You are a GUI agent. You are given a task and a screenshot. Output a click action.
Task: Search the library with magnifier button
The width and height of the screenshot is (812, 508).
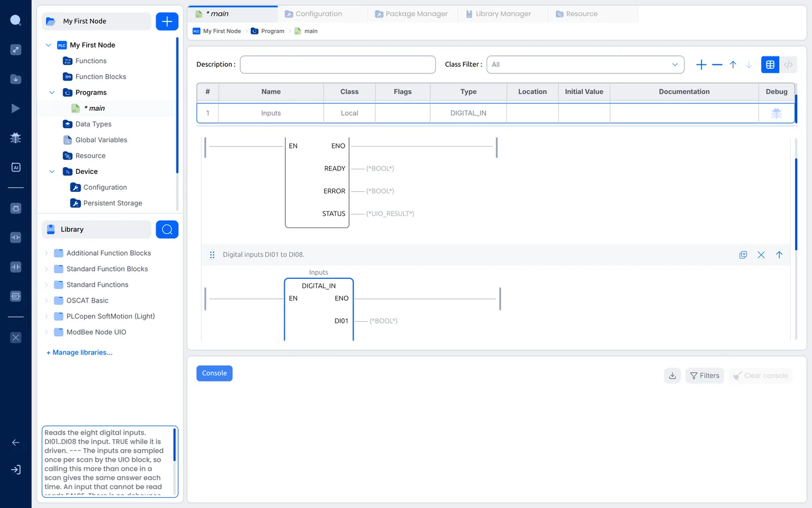point(167,229)
